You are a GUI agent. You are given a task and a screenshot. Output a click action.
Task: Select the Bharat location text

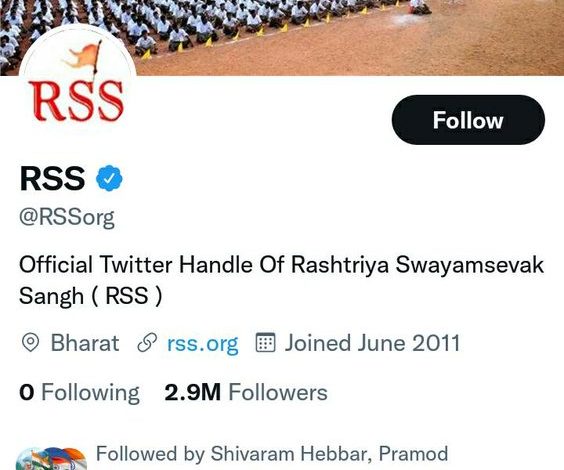[85, 343]
